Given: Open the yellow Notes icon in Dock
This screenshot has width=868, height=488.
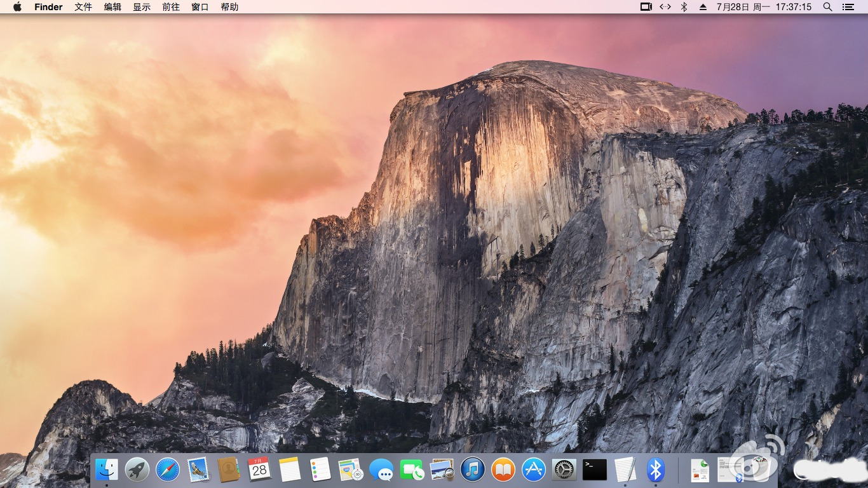Looking at the screenshot, I should coord(290,470).
